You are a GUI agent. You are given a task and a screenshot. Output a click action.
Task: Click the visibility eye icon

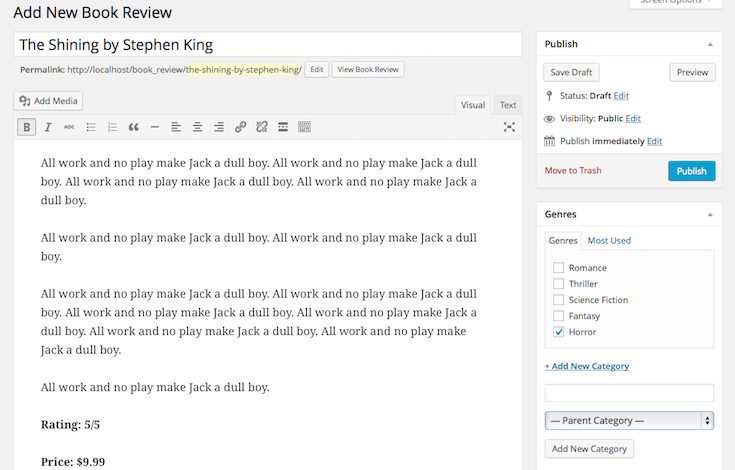(549, 119)
